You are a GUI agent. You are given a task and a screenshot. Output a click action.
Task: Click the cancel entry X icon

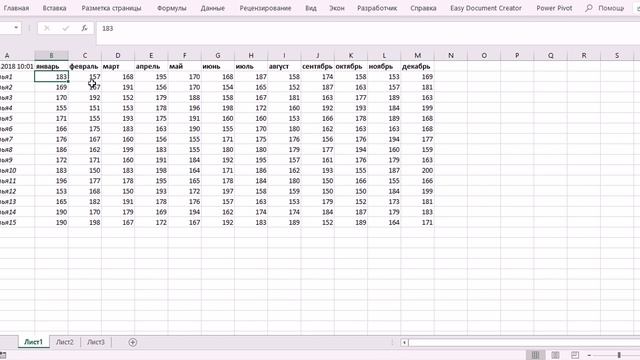click(47, 28)
